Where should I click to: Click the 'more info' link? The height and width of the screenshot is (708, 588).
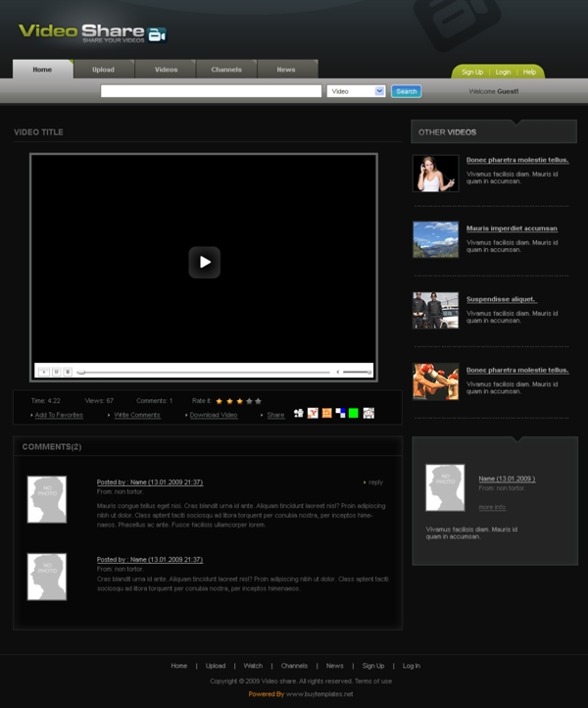pos(492,507)
